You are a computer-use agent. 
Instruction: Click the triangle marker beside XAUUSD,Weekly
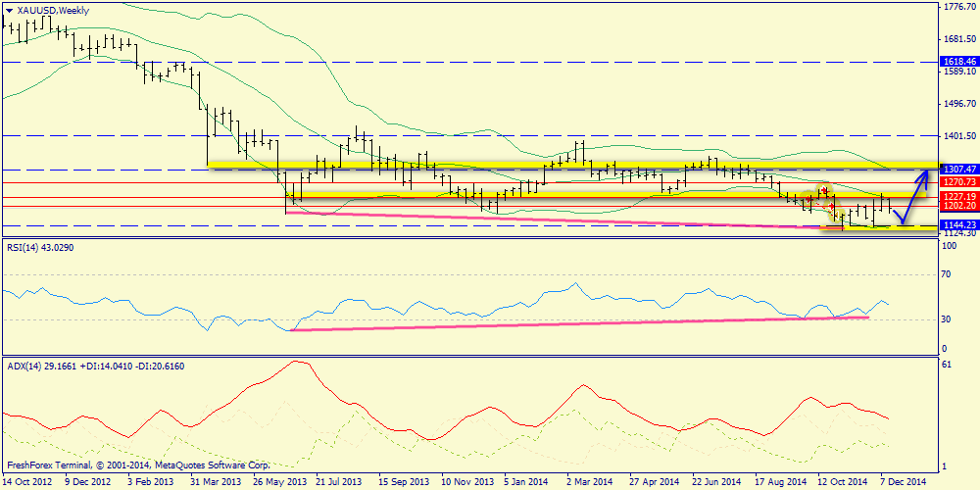point(10,11)
